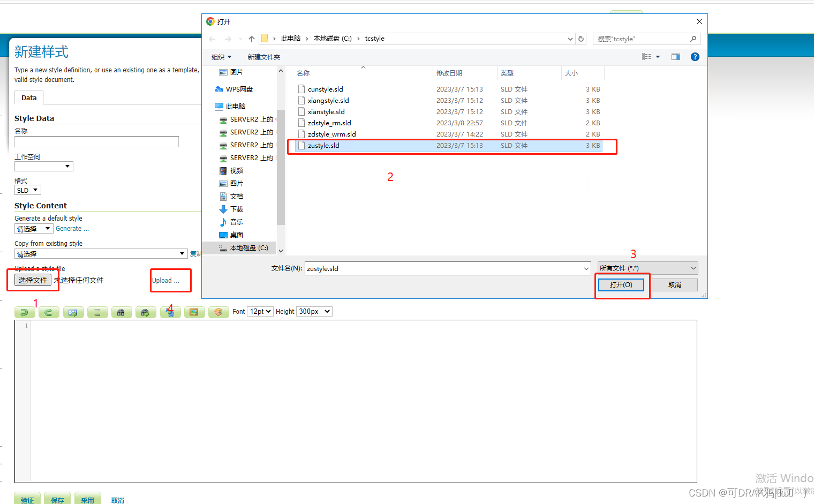
Task: Expand the address bar history chevron
Action: [570, 39]
